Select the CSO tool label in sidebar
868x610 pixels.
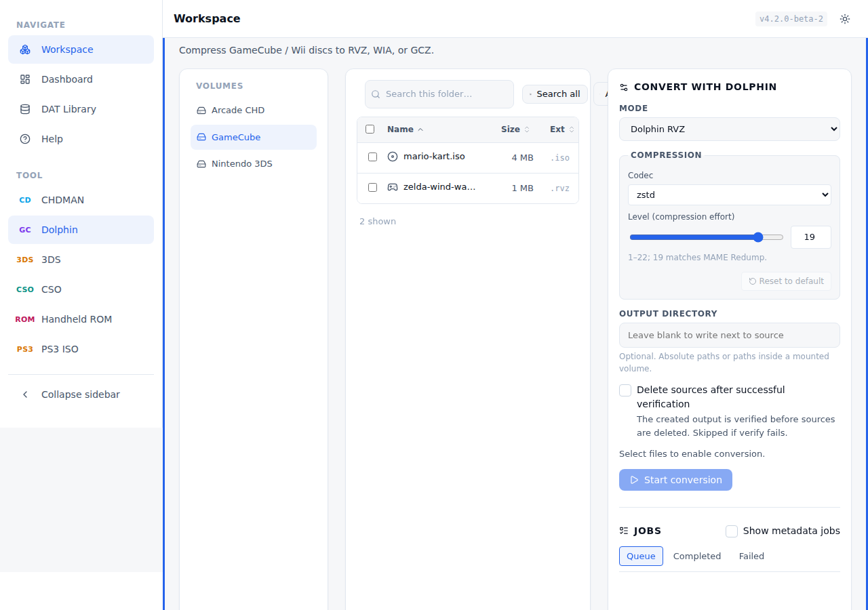(52, 289)
